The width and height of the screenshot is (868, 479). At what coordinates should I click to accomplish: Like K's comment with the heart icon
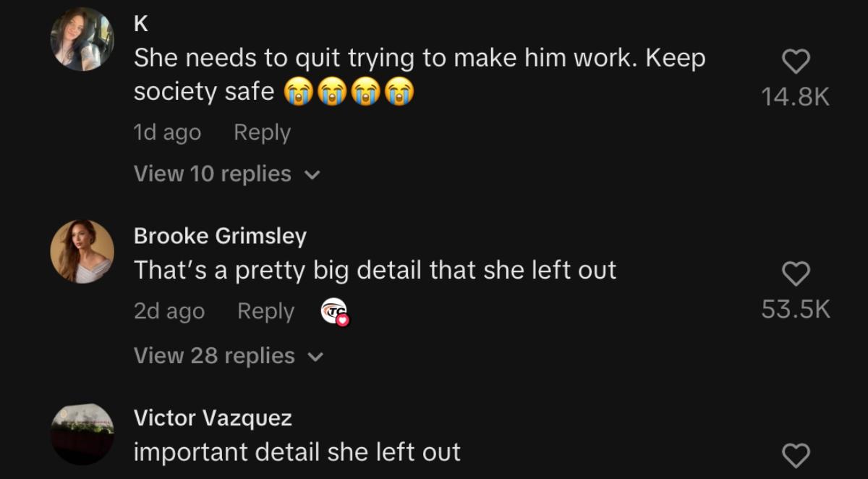(x=796, y=62)
